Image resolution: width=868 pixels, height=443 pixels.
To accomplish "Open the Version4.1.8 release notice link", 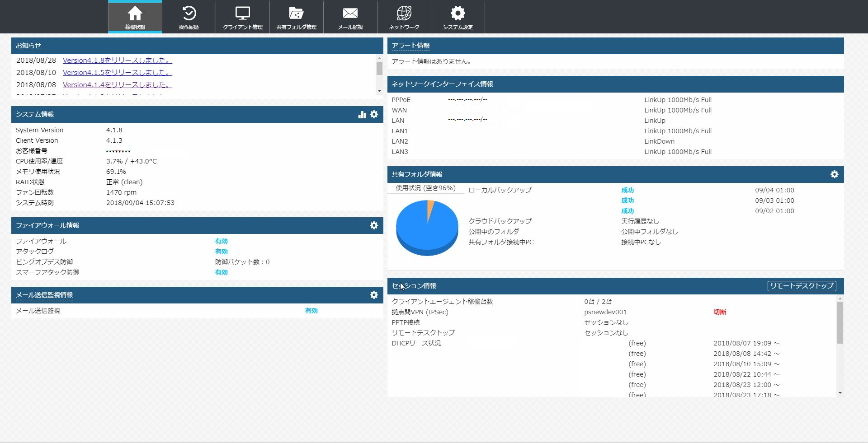I will (117, 60).
